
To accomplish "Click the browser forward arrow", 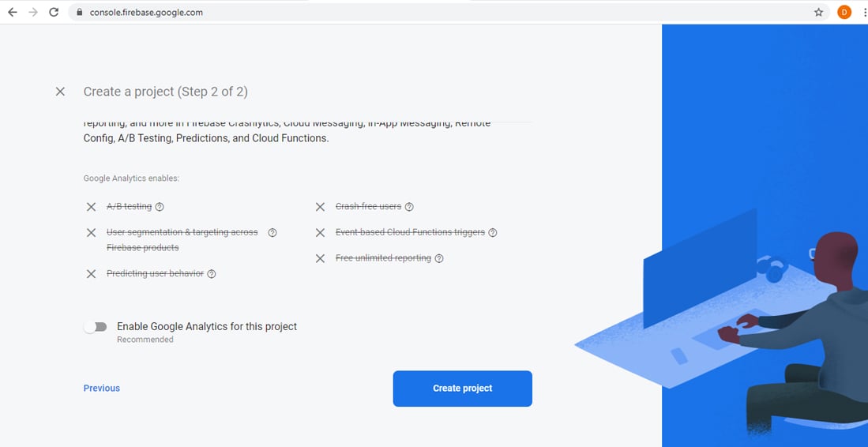I will coord(33,12).
